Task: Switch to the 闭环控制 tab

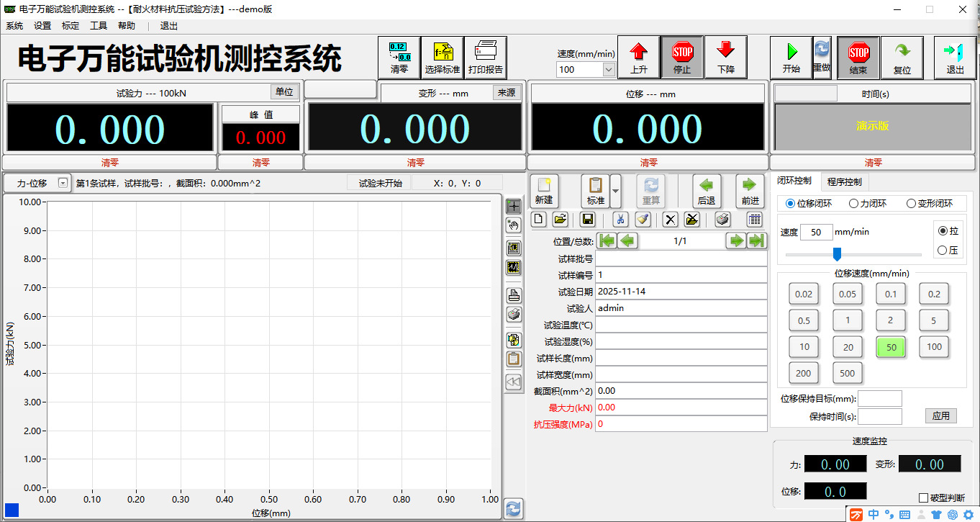Action: click(x=794, y=181)
